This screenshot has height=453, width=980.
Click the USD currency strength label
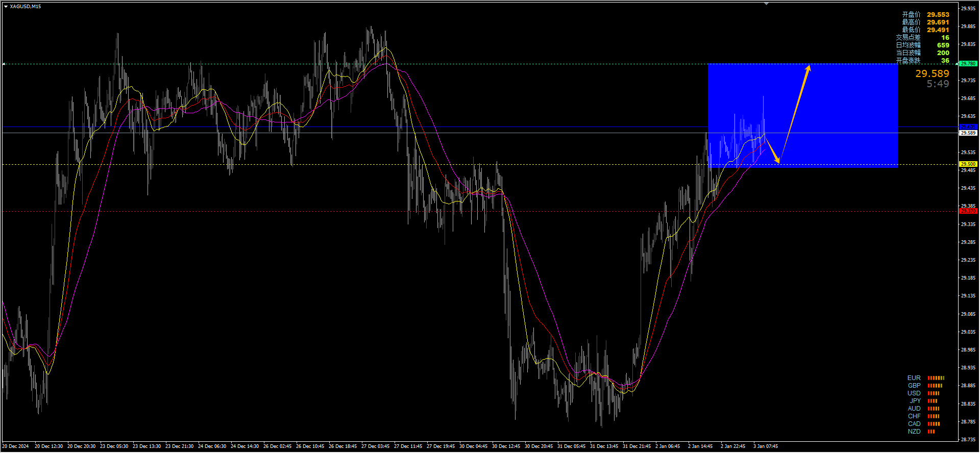914,394
